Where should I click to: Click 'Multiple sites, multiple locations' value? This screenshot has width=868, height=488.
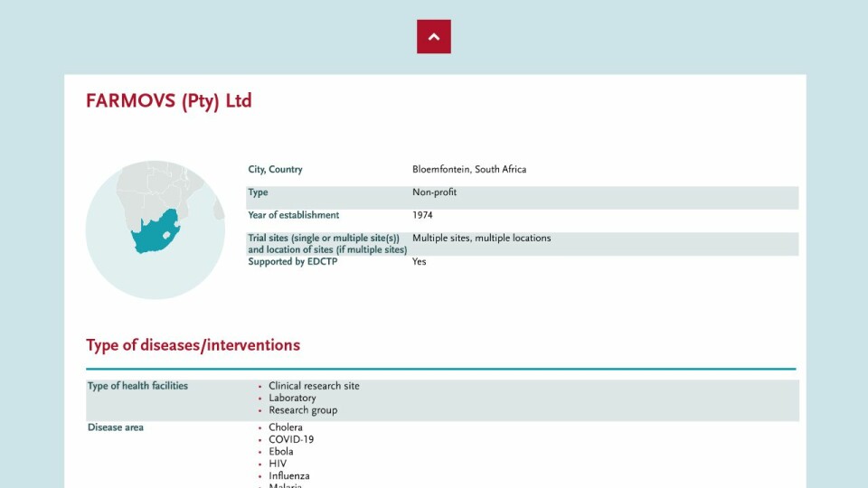pyautogui.click(x=481, y=238)
